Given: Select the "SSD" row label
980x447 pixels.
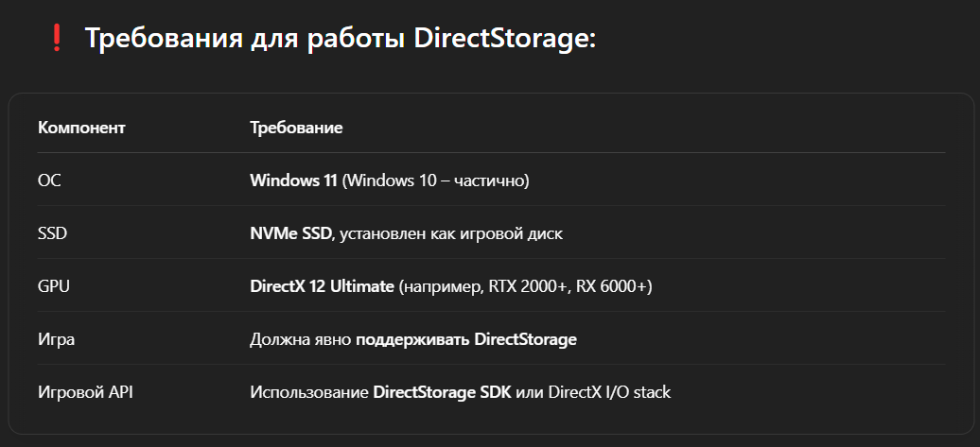Looking at the screenshot, I should click(x=52, y=232).
